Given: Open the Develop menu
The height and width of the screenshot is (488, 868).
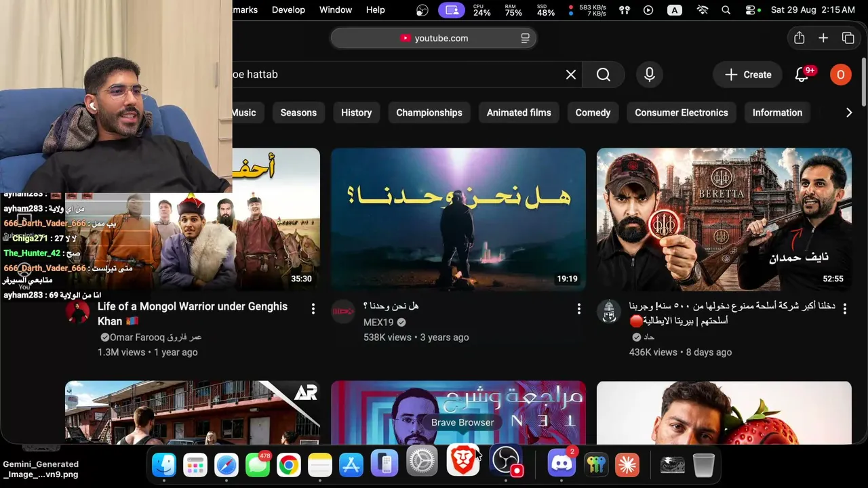Looking at the screenshot, I should coord(288,10).
